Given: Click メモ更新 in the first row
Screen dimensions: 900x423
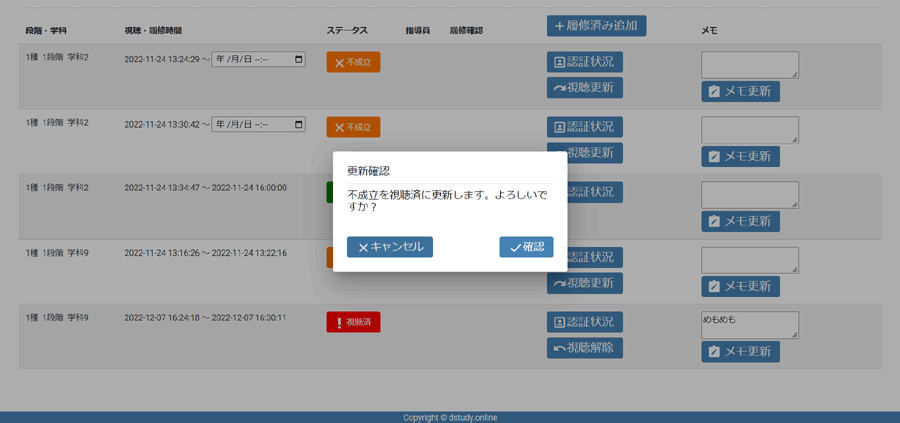Looking at the screenshot, I should click(740, 92).
